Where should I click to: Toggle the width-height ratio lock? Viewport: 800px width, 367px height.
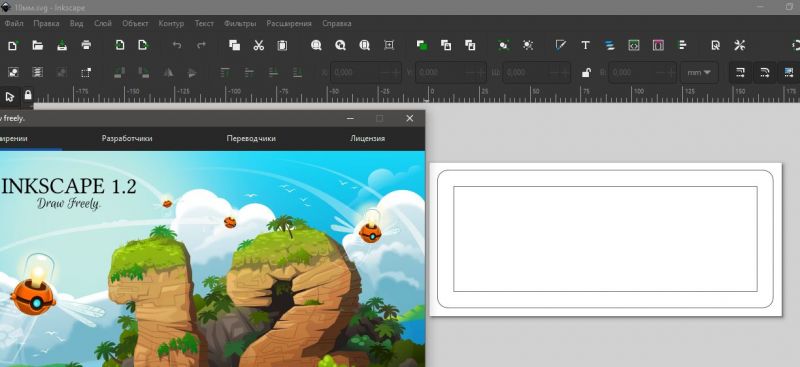click(x=586, y=72)
